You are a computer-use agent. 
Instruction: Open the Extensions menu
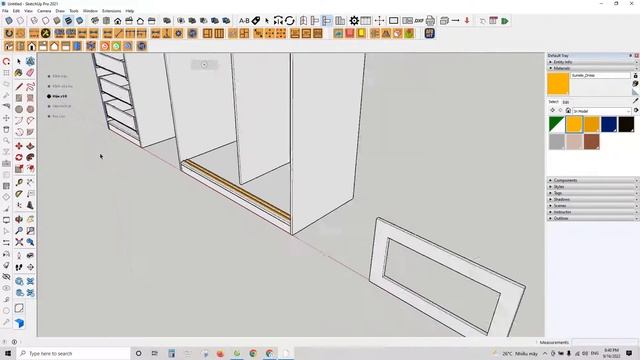click(111, 11)
